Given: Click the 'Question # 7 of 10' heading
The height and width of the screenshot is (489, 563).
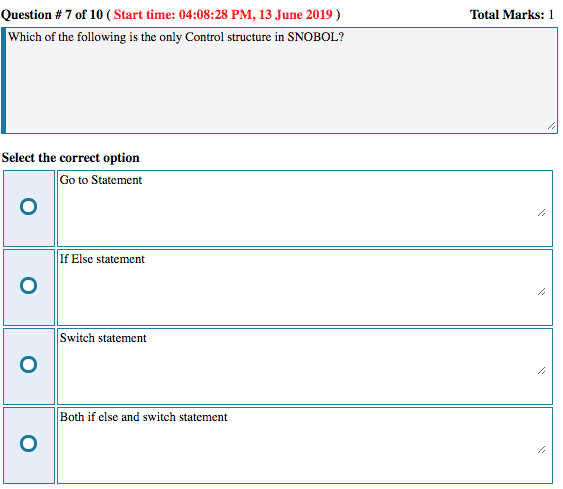Looking at the screenshot, I should (x=52, y=15).
